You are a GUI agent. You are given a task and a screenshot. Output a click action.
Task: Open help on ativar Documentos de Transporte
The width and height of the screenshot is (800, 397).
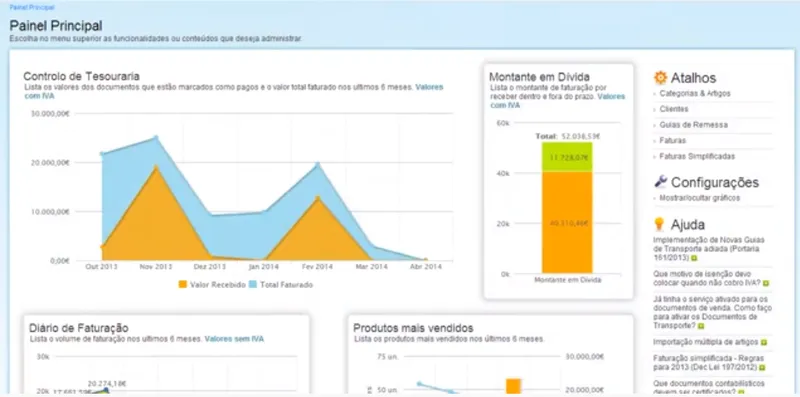coord(712,312)
